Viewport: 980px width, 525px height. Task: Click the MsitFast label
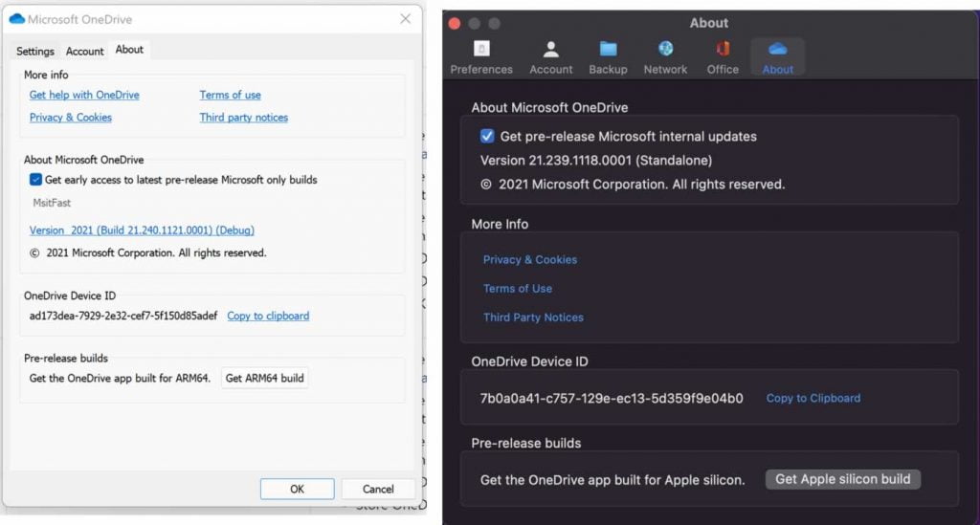(x=52, y=203)
